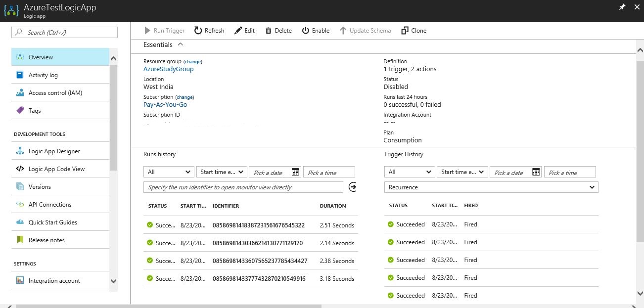Click the arrow button to open run monitor view

(x=353, y=187)
